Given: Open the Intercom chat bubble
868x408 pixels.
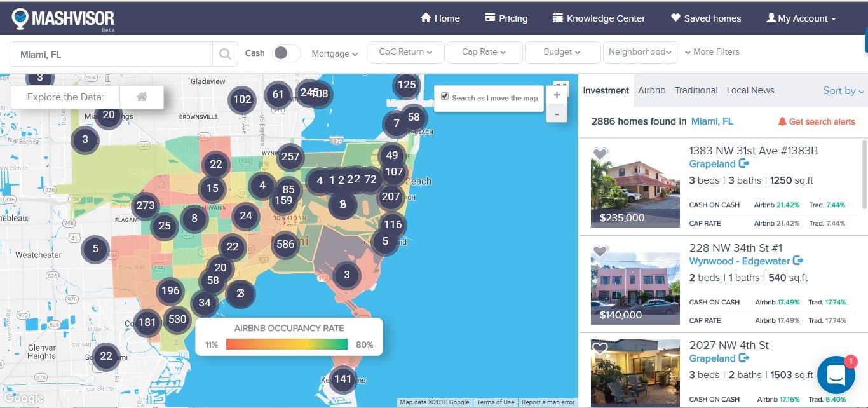Looking at the screenshot, I should [836, 375].
